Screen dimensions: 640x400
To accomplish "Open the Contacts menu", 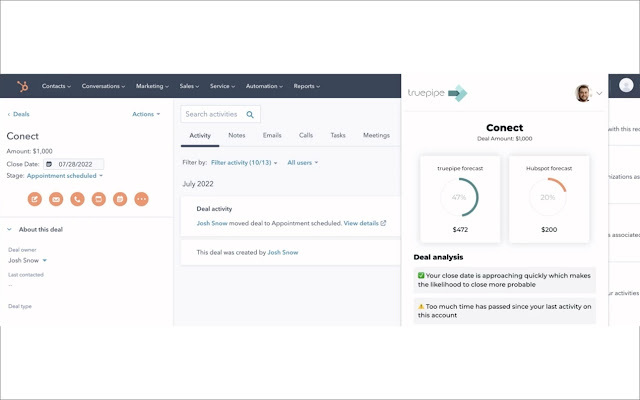I will [x=56, y=86].
